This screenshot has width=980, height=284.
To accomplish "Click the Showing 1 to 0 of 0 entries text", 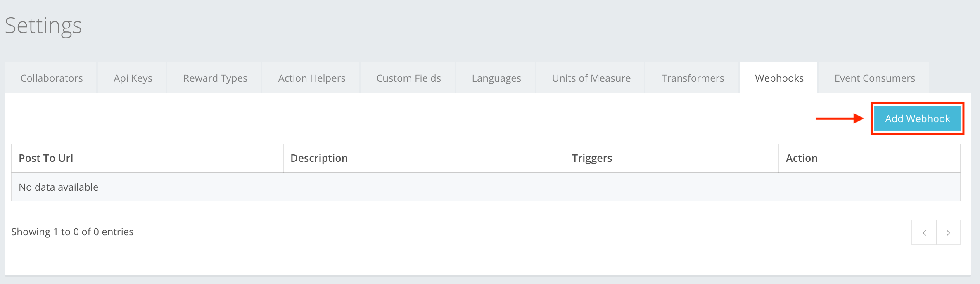I will click(72, 232).
